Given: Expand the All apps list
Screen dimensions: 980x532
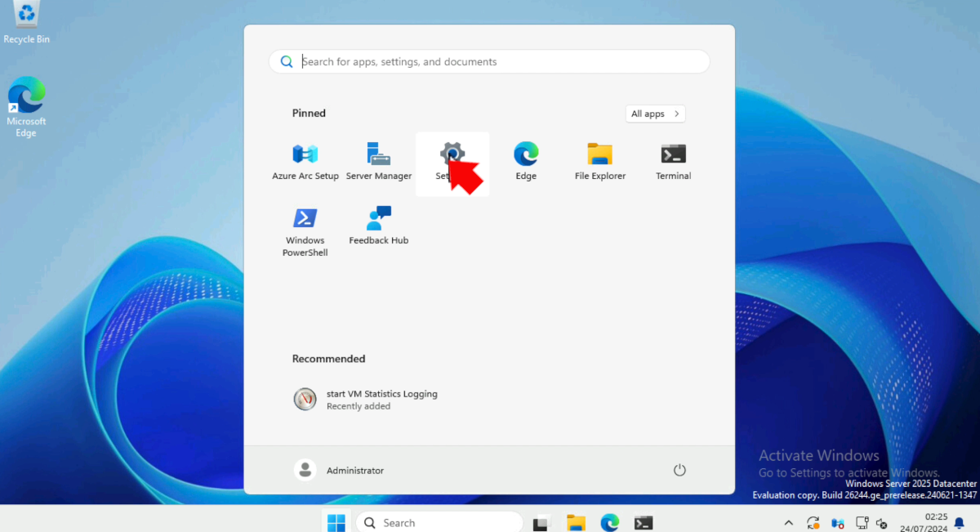Looking at the screenshot, I should [x=655, y=114].
